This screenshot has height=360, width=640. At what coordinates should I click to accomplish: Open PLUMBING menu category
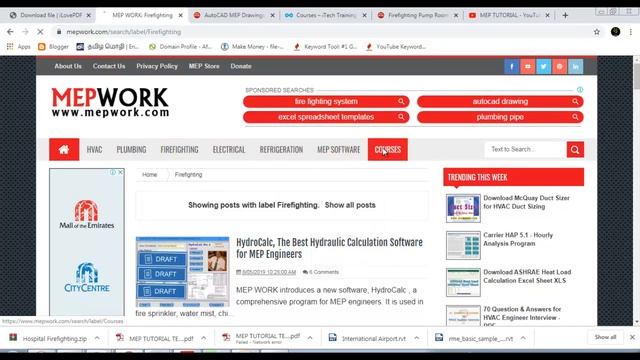pyautogui.click(x=131, y=149)
